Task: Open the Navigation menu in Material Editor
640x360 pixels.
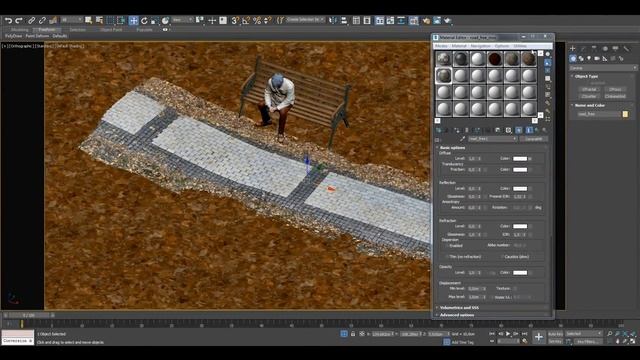Action: pyautogui.click(x=480, y=46)
